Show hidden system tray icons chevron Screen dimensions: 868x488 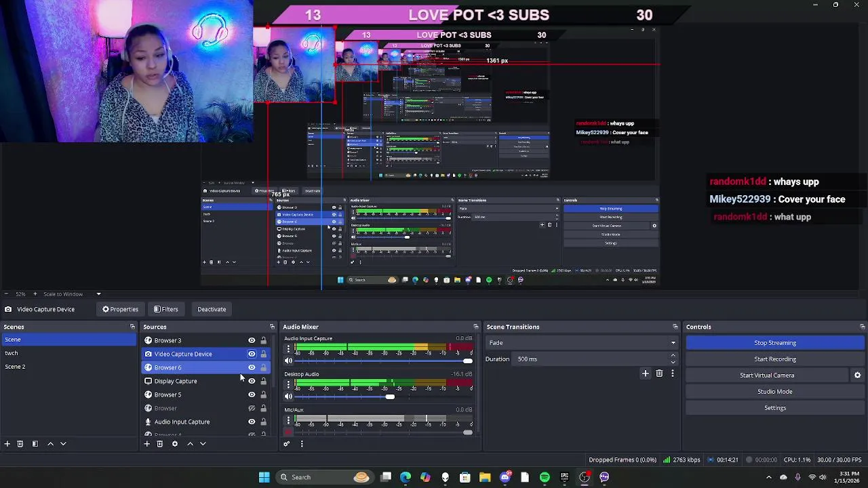point(768,477)
